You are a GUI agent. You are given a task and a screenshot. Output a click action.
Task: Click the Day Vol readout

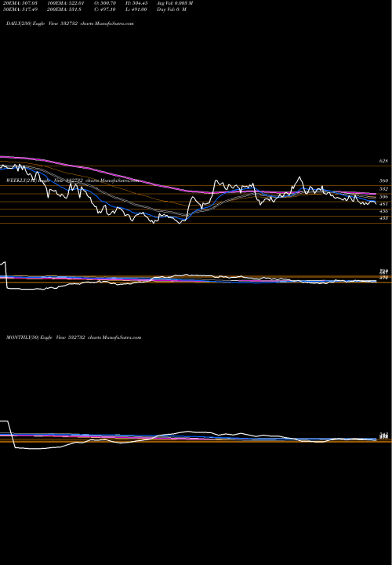(x=172, y=9)
